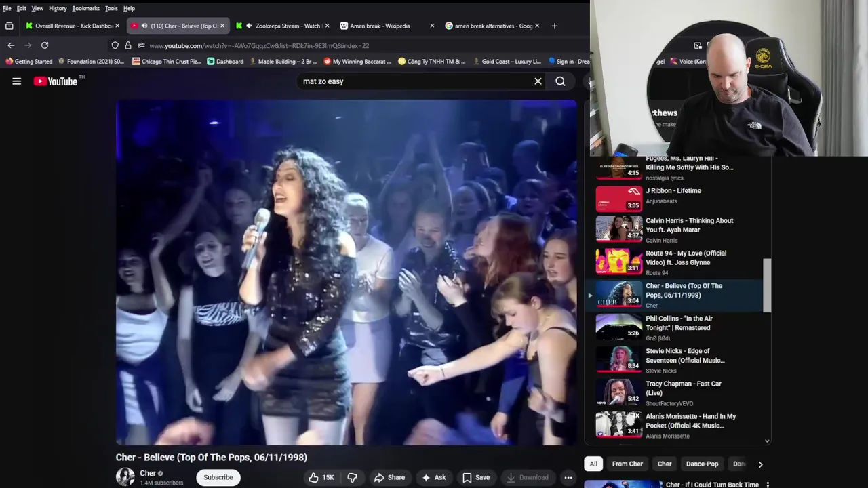
Task: Close the Cher Believe tab
Action: click(x=222, y=26)
